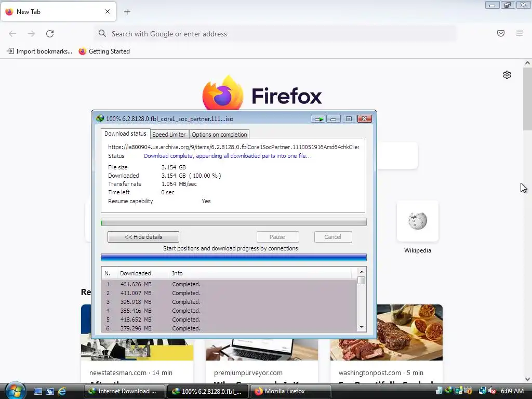Click the IDM dialog send-to-tray arrow button

318,119
